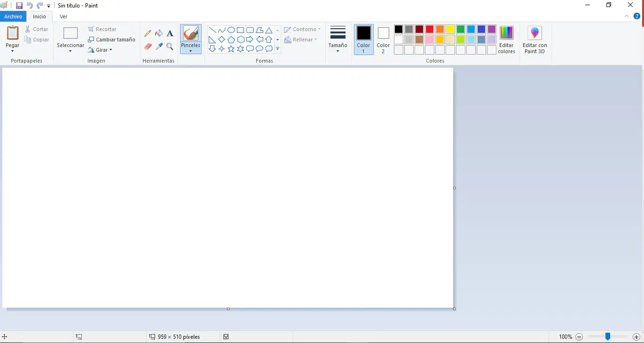Select the Text tool

[x=170, y=33]
